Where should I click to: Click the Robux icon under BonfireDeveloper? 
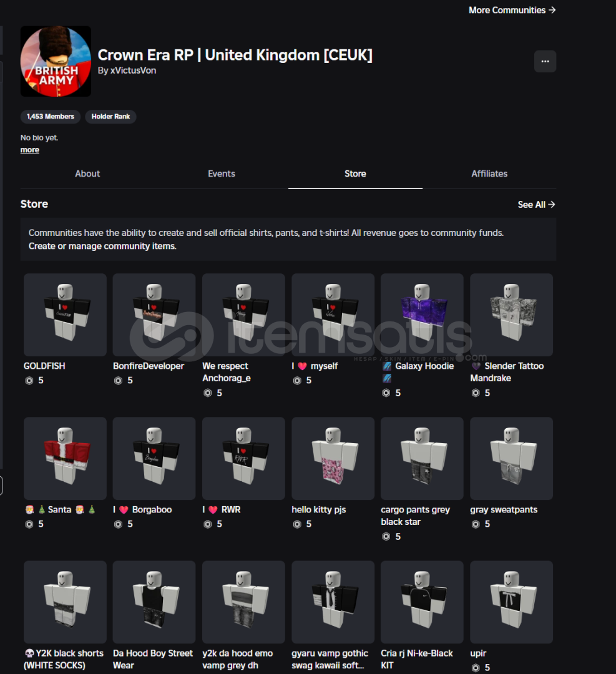pos(118,381)
